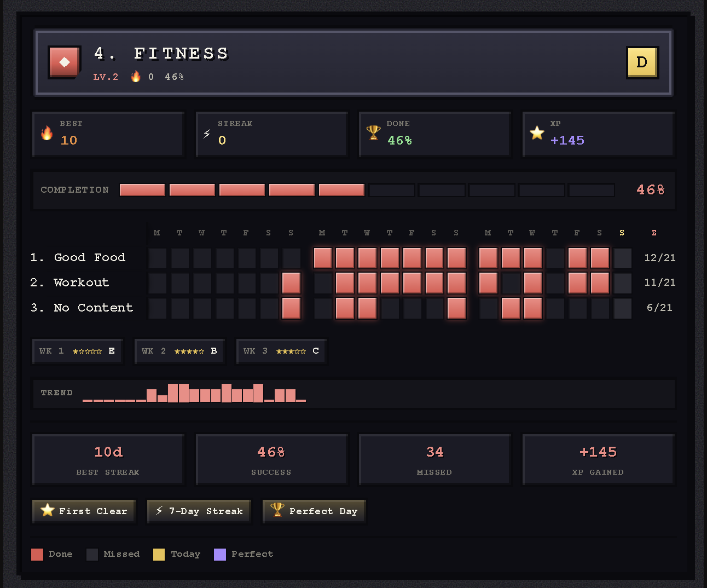Click the lightning icon in the Streak card
Screen dimensions: 707x588
(207, 134)
